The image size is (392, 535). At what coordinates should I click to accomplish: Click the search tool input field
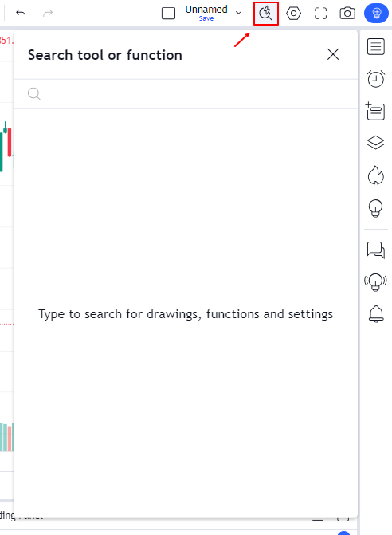186,94
